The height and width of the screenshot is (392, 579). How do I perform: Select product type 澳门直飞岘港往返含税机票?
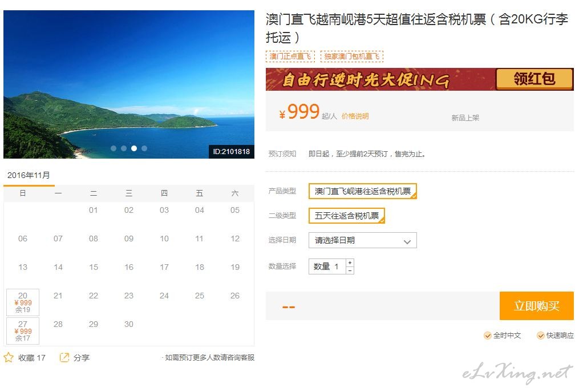coord(363,191)
